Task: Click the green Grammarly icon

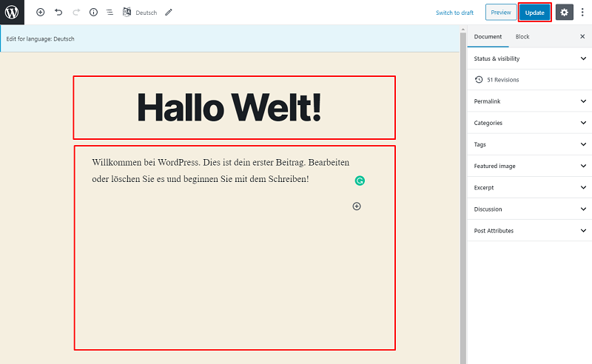Action: click(x=360, y=181)
